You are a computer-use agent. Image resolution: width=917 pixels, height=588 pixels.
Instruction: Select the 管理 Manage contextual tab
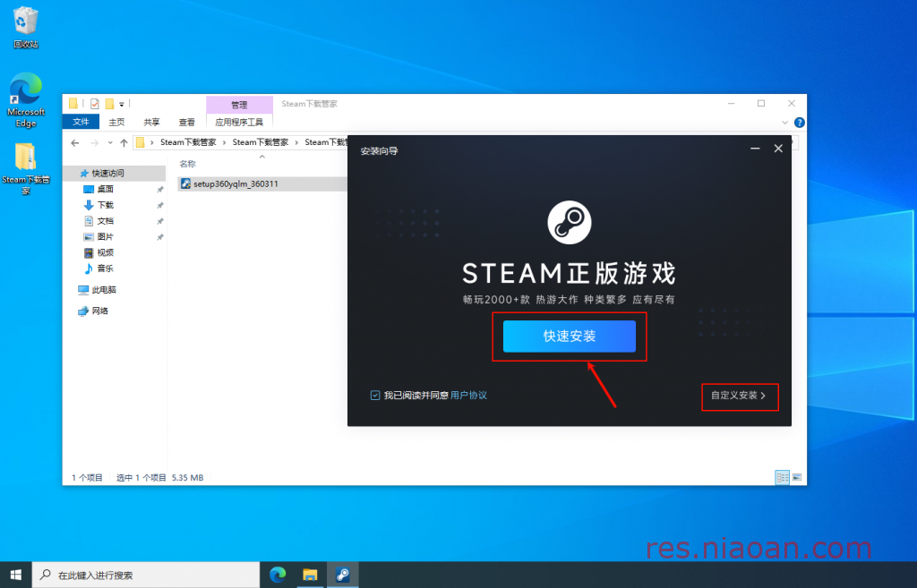pyautogui.click(x=239, y=105)
